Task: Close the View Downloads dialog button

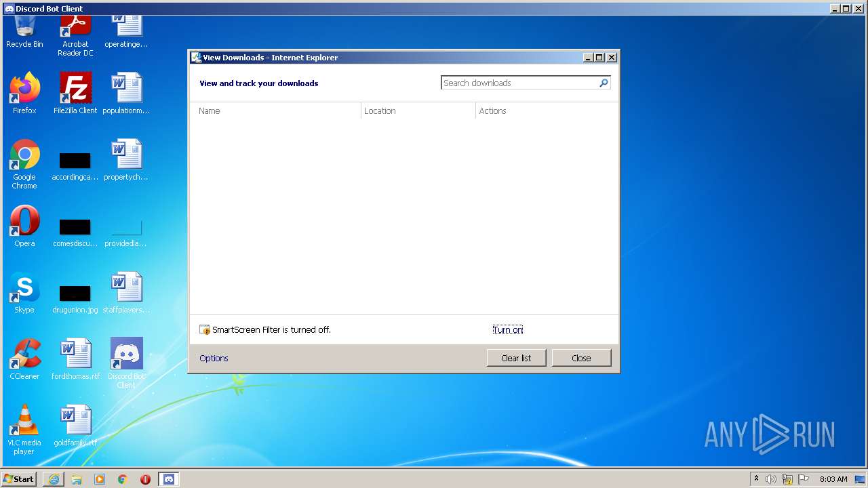Action: coord(581,358)
